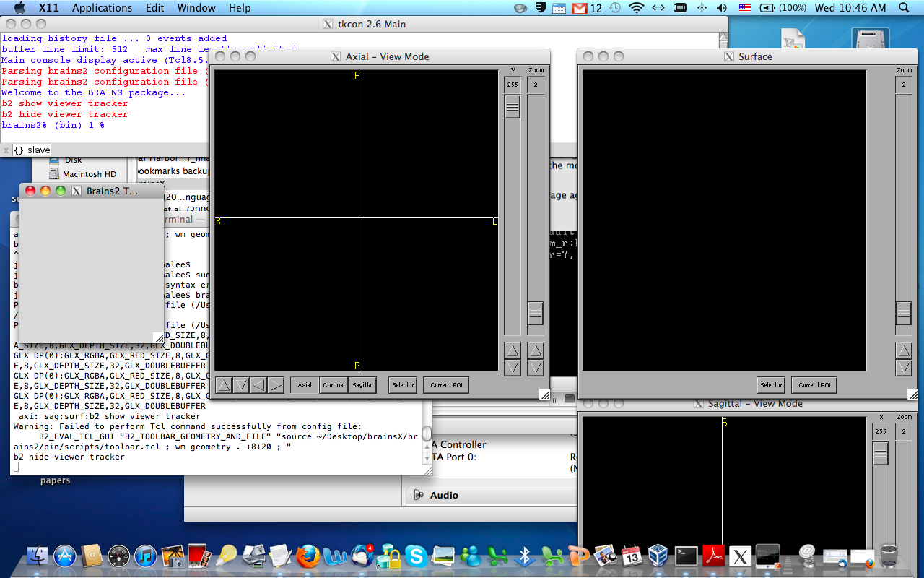Open the Window menu in the menu bar
The width and height of the screenshot is (924, 578).
point(196,8)
